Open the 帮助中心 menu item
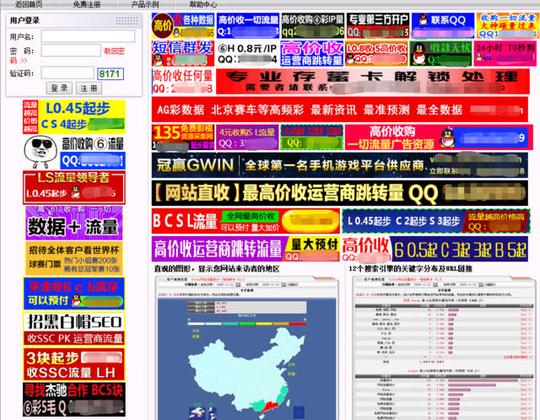Image resolution: width=540 pixels, height=420 pixels. coord(203,4)
